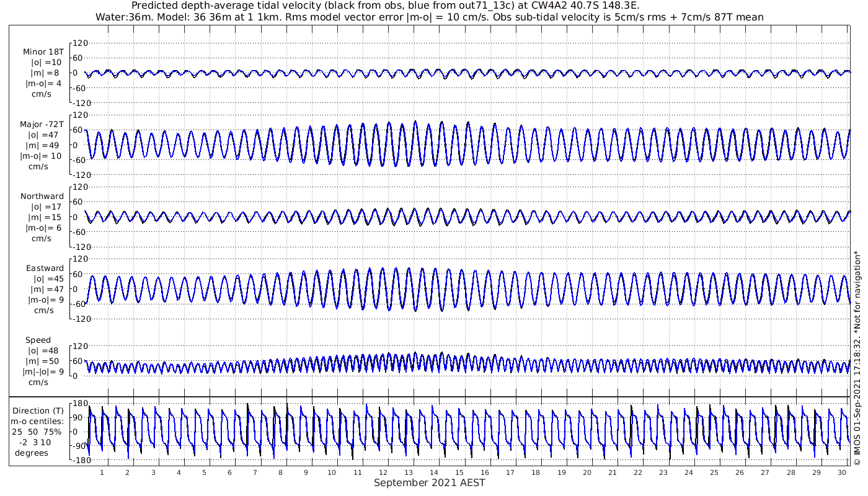The height and width of the screenshot is (496, 868).
Task: Click the '-60' tick on the Northward axis
Action: [x=80, y=232]
